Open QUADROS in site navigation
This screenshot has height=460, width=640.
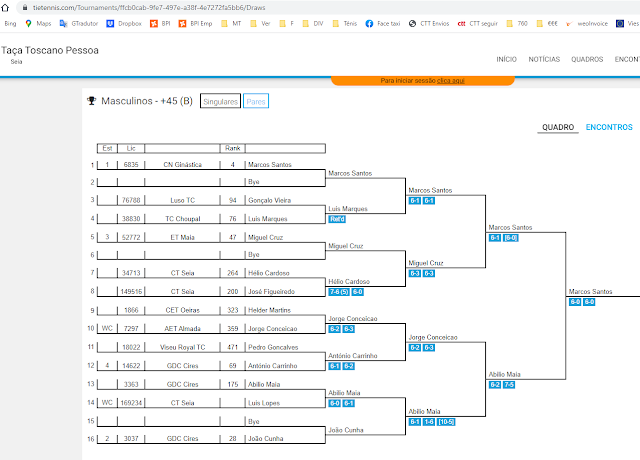(587, 59)
